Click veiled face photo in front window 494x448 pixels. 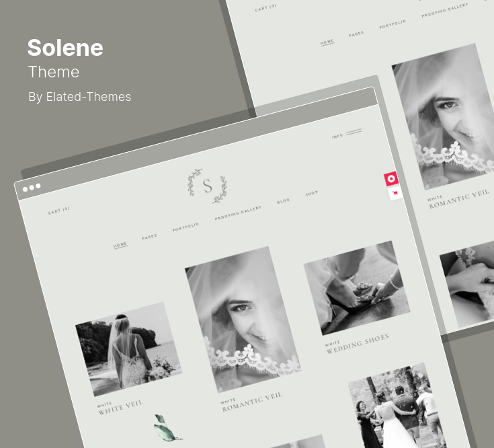pos(243,320)
